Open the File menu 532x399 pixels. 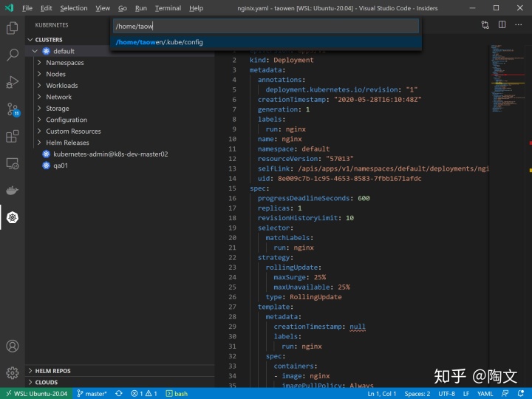[x=27, y=8]
